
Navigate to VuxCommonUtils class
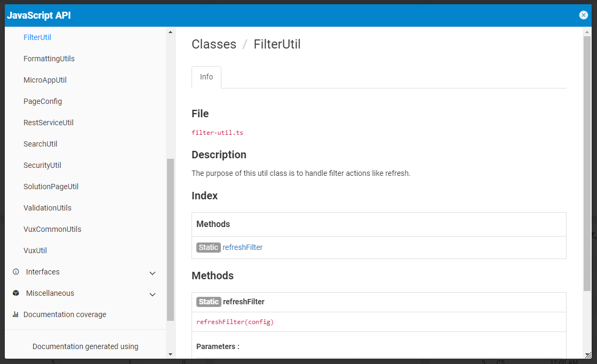click(x=52, y=229)
